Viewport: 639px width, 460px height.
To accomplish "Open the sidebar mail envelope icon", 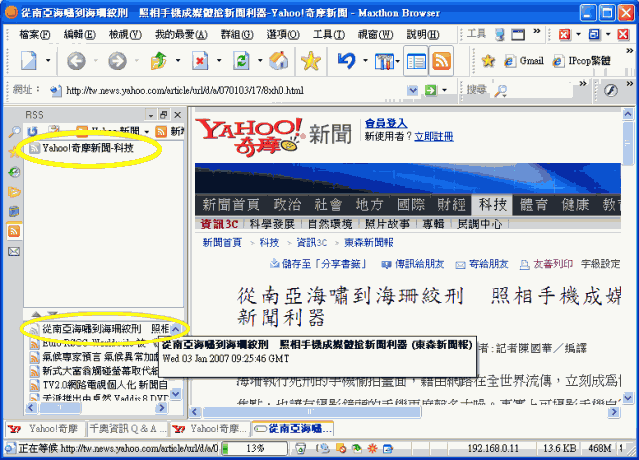I will click(14, 251).
